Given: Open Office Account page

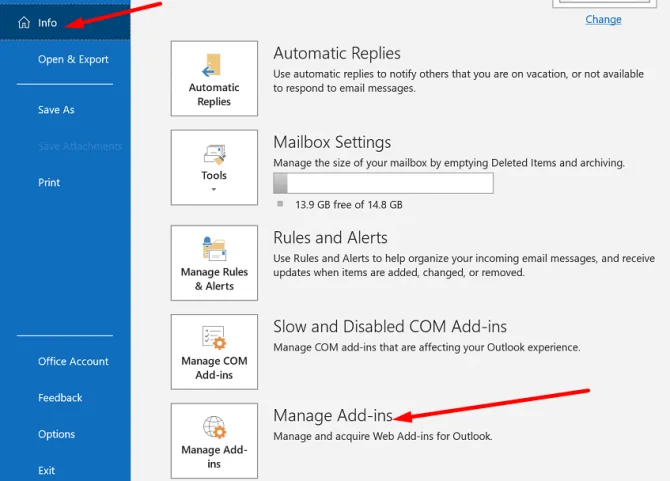Looking at the screenshot, I should [73, 361].
